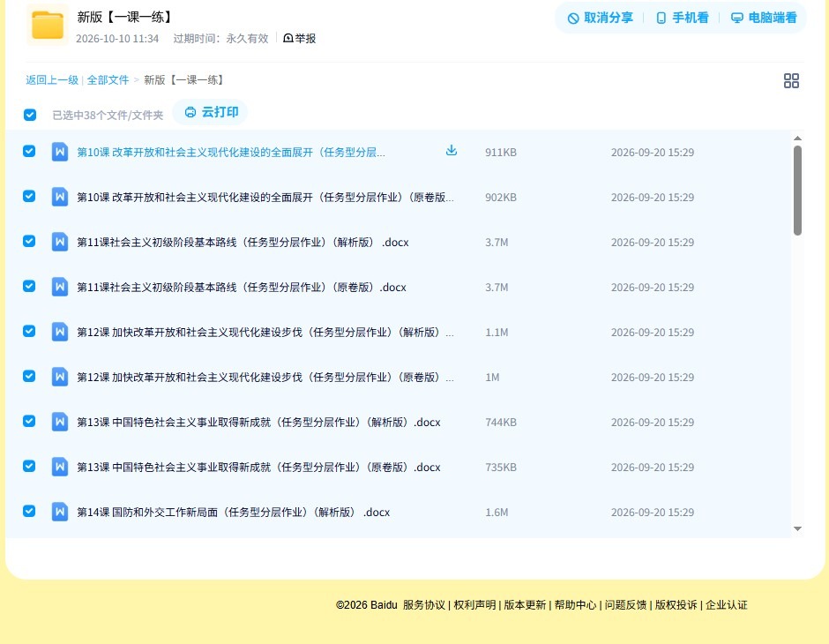Open file 第13课 中国特色社会主义事业取得新成就（解析版）.docx
This screenshot has height=644, width=829.
tap(258, 422)
